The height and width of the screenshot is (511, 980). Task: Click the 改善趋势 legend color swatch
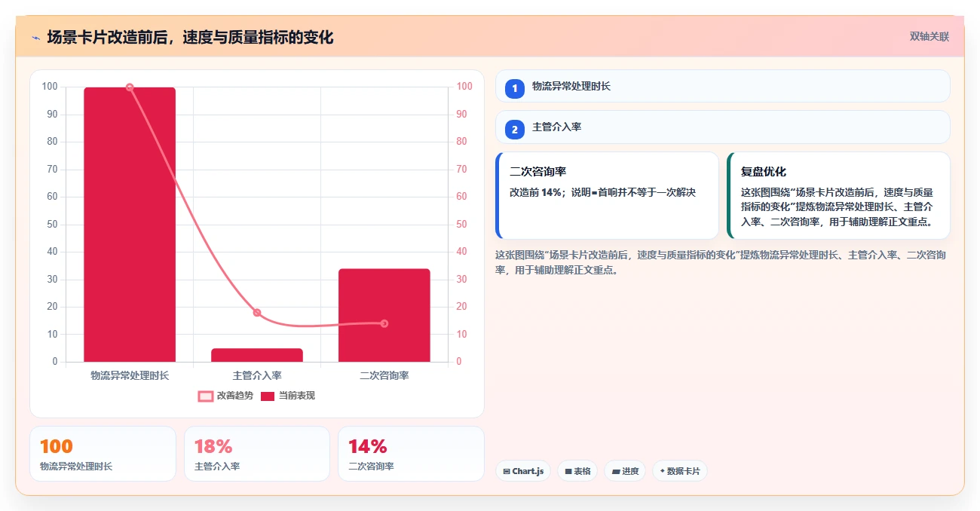206,396
